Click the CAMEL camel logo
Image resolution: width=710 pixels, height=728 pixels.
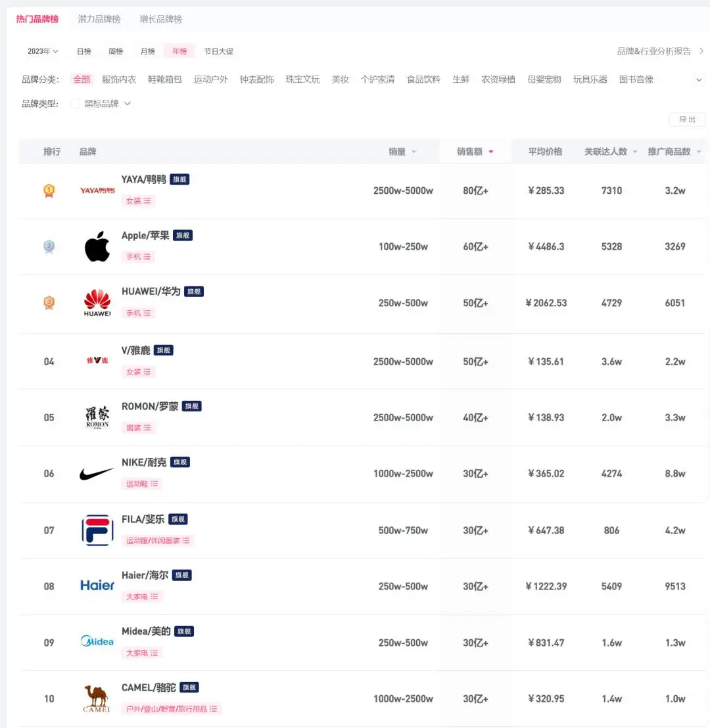(x=96, y=698)
